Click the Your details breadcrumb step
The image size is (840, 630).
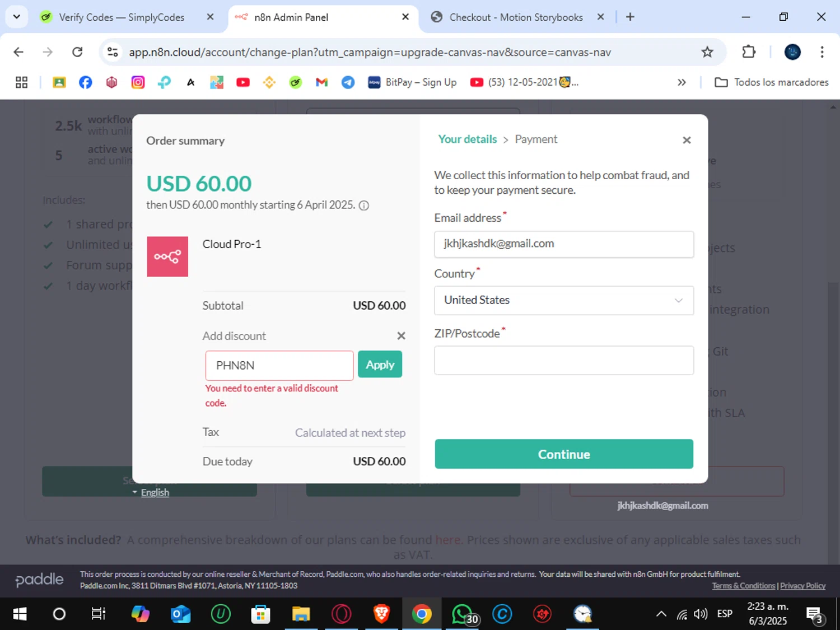coord(467,139)
